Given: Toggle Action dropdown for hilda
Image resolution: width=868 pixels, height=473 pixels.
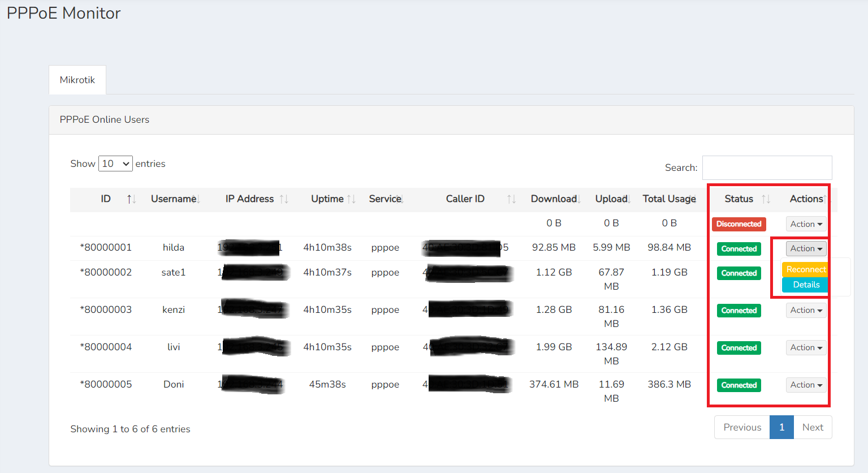Looking at the screenshot, I should click(x=806, y=248).
